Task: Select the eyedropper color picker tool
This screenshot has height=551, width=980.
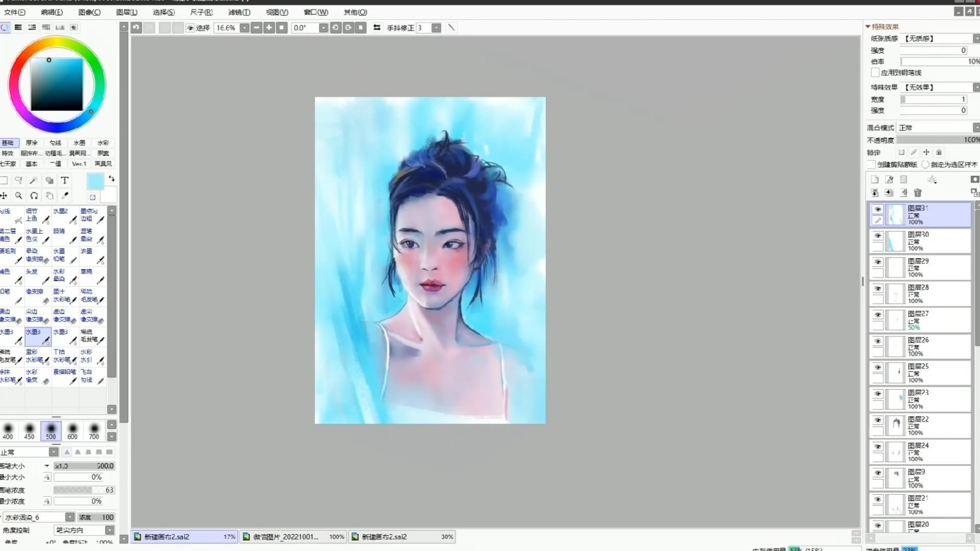Action: (x=65, y=195)
